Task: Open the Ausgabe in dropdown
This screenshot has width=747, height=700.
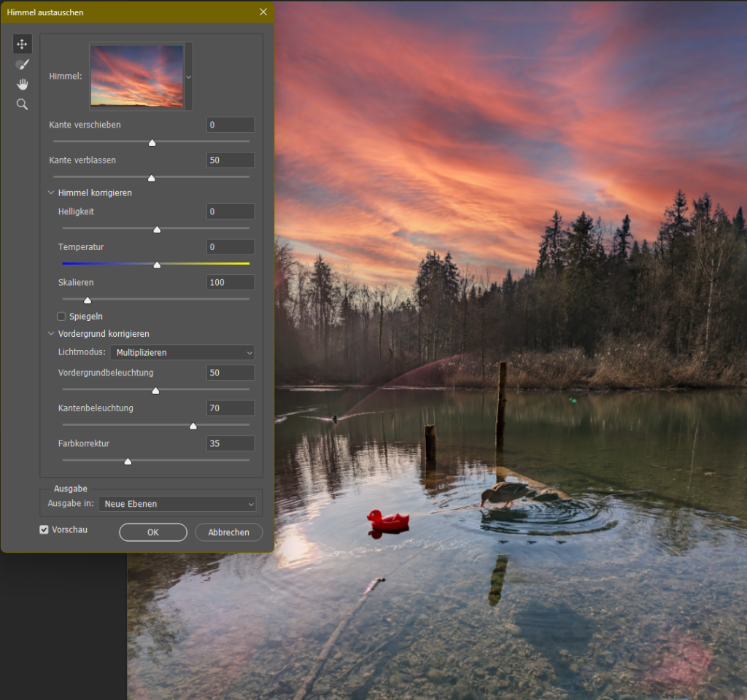Action: [x=179, y=504]
